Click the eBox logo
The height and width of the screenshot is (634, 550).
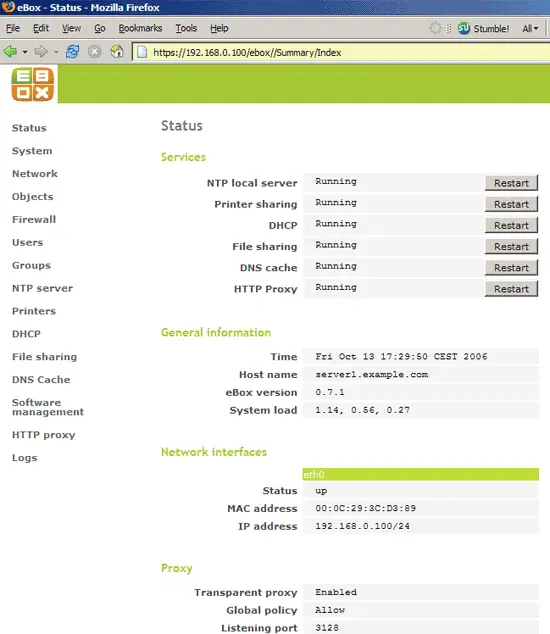[32, 84]
